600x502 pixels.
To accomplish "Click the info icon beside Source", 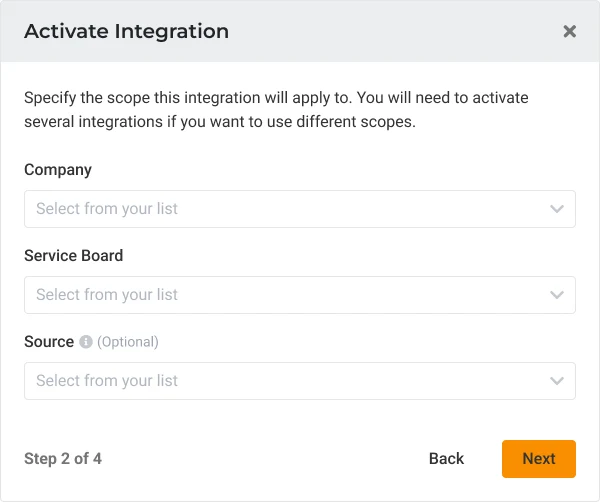I will (86, 342).
